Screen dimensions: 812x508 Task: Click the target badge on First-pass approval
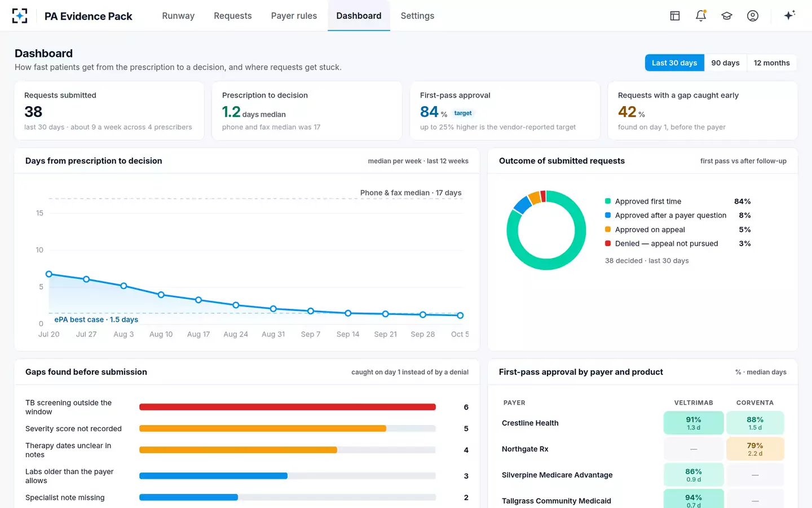click(463, 113)
